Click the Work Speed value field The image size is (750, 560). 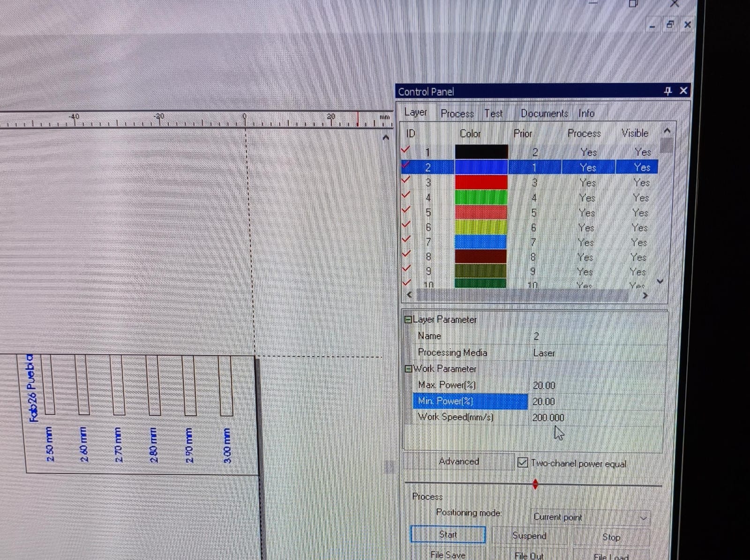point(548,417)
